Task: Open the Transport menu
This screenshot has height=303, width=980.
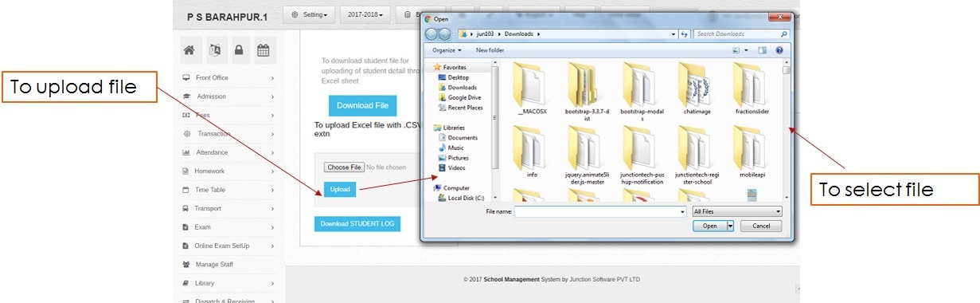Action: (x=228, y=208)
